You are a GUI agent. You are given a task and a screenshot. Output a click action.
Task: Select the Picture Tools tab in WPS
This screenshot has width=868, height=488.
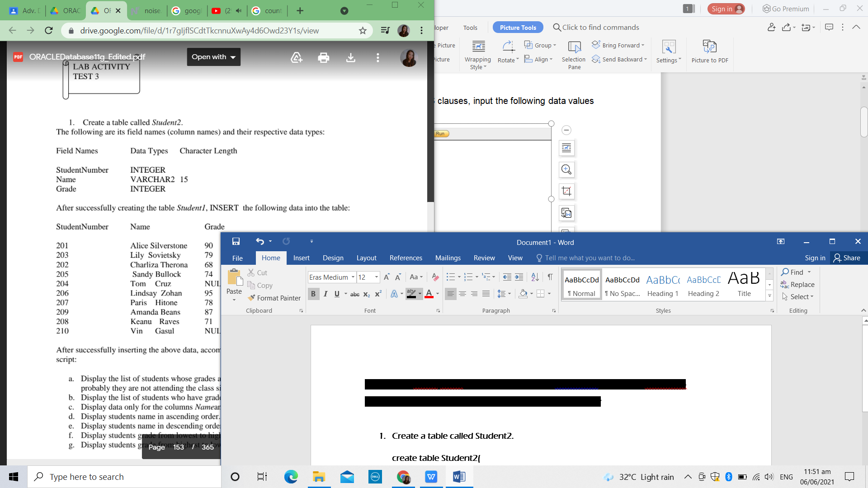click(518, 28)
